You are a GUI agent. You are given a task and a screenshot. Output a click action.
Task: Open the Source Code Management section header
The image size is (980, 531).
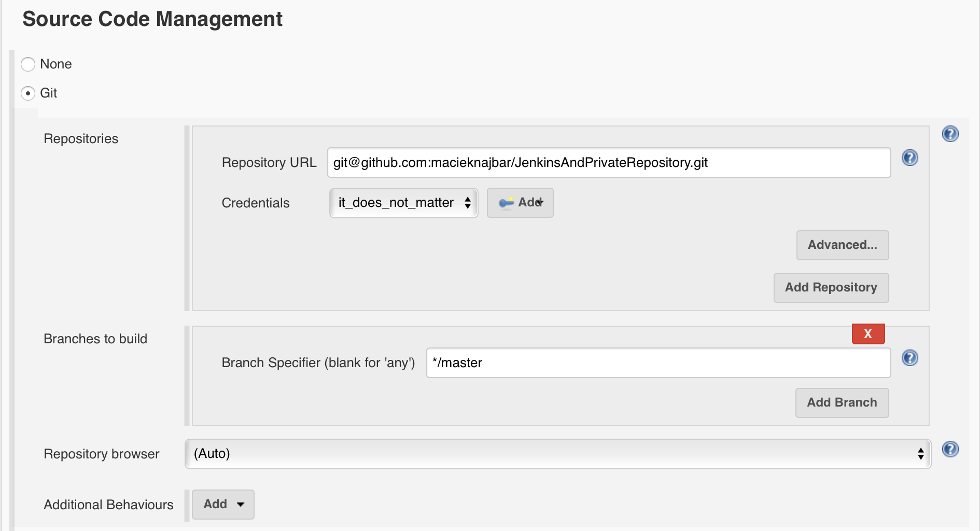[153, 19]
